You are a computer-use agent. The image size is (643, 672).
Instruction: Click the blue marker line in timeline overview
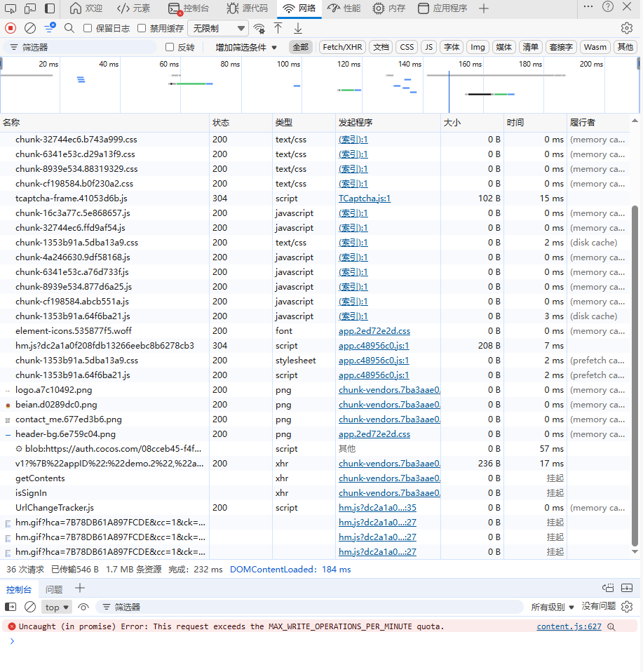tap(449, 92)
